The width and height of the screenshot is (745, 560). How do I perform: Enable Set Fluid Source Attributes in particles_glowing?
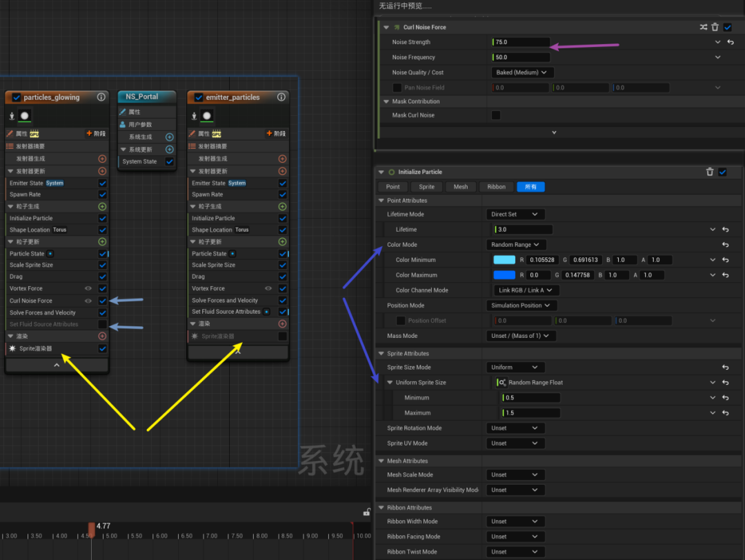point(103,324)
